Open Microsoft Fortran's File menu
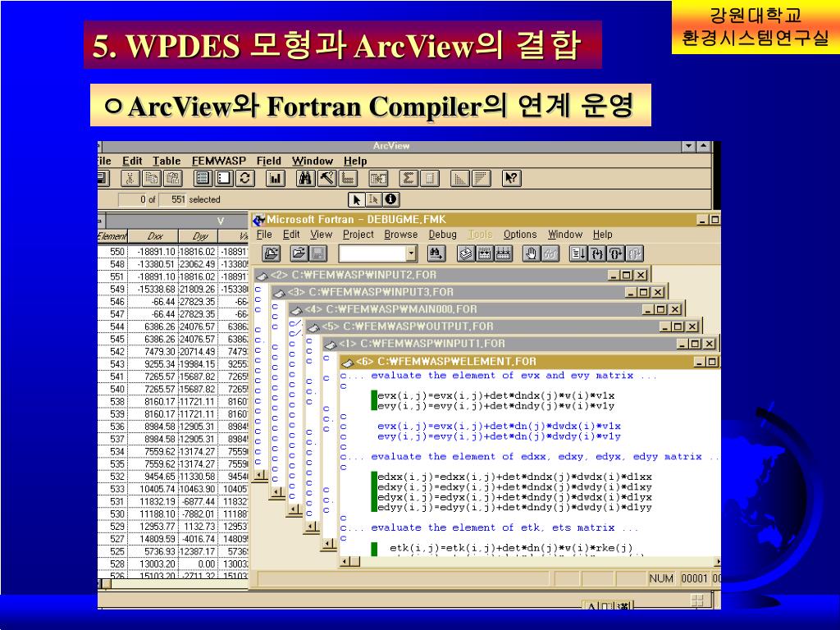This screenshot has height=630, width=840. tap(264, 234)
